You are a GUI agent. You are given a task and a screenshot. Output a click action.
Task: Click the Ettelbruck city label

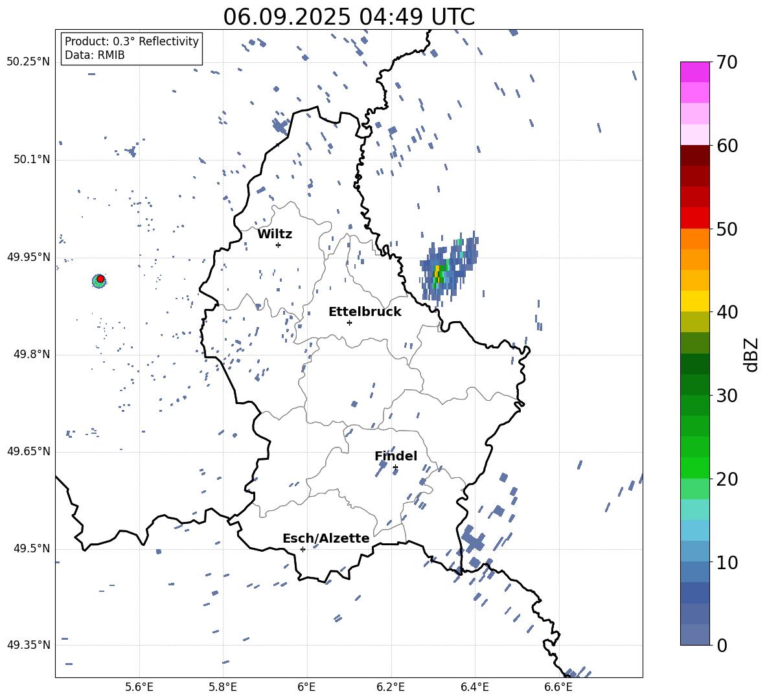click(x=365, y=312)
